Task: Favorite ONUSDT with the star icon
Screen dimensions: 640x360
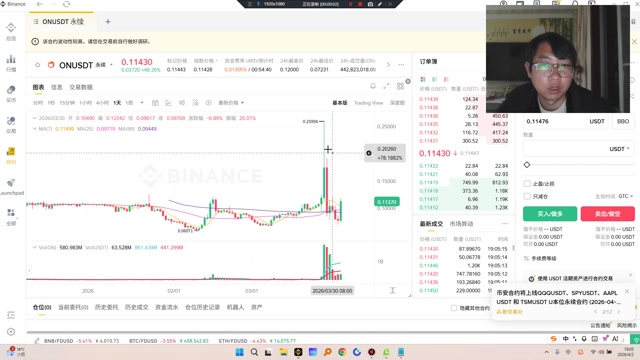Action: [x=38, y=65]
